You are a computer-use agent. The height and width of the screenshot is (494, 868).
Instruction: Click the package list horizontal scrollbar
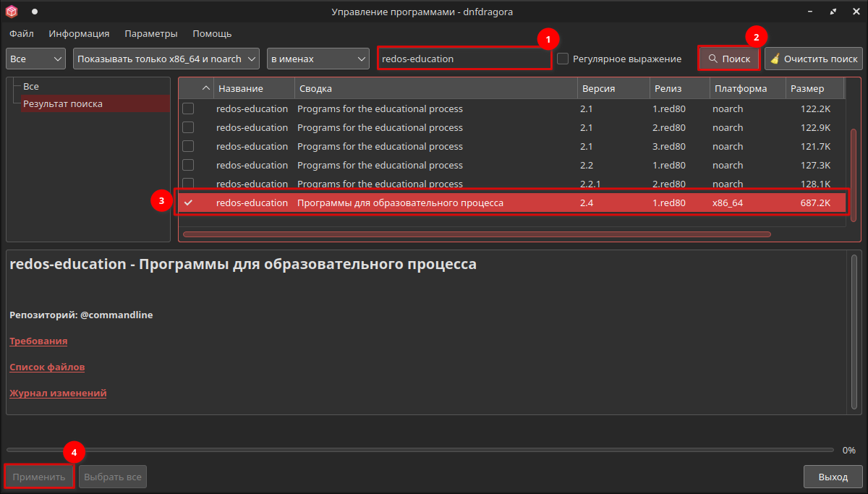pos(477,234)
